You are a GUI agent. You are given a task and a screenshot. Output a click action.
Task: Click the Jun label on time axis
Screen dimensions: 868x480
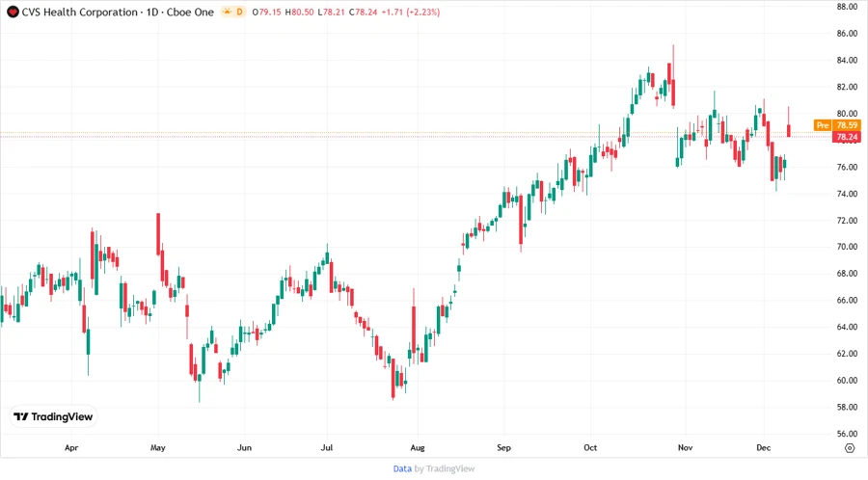(244, 448)
